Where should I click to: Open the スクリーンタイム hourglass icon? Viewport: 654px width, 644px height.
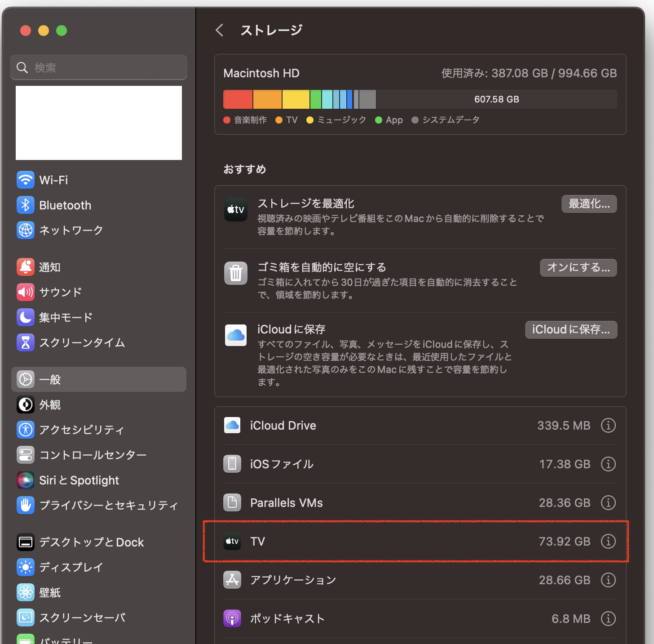click(26, 342)
